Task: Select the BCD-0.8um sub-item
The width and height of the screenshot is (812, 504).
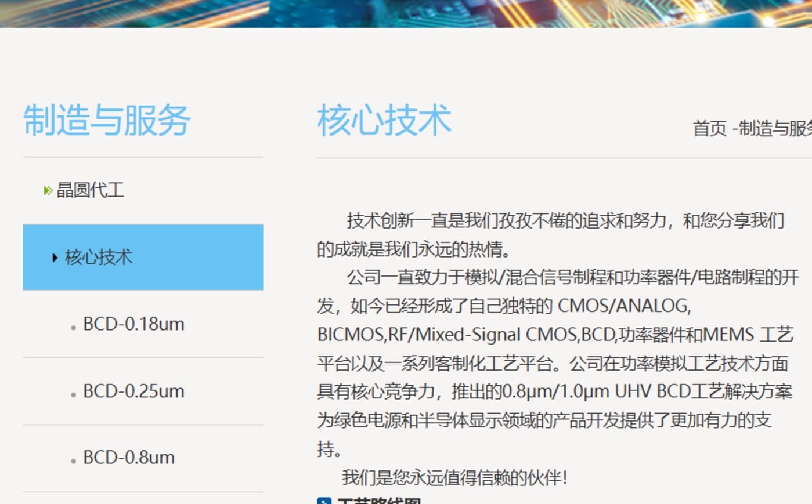Action: click(x=129, y=458)
